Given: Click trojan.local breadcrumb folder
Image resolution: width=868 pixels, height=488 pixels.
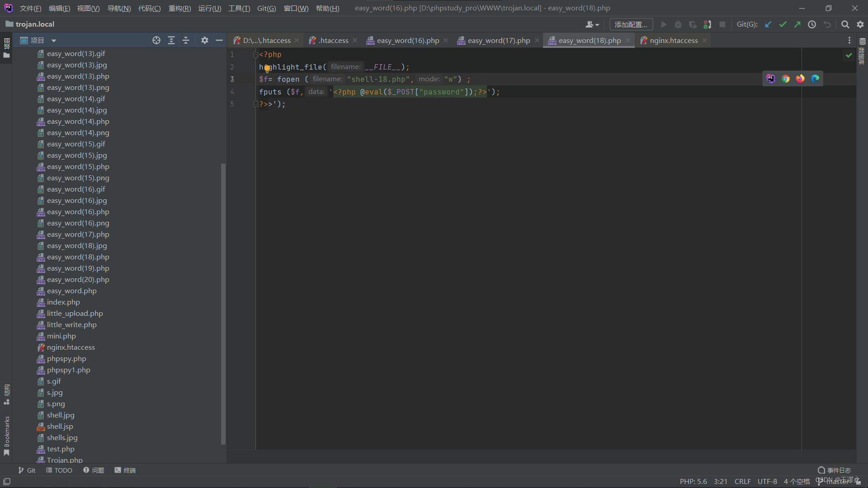Looking at the screenshot, I should [x=30, y=24].
